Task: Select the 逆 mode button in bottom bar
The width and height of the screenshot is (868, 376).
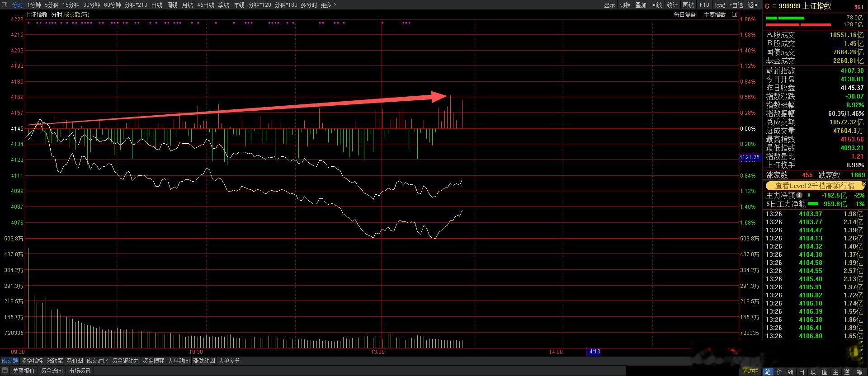Action: [x=847, y=372]
